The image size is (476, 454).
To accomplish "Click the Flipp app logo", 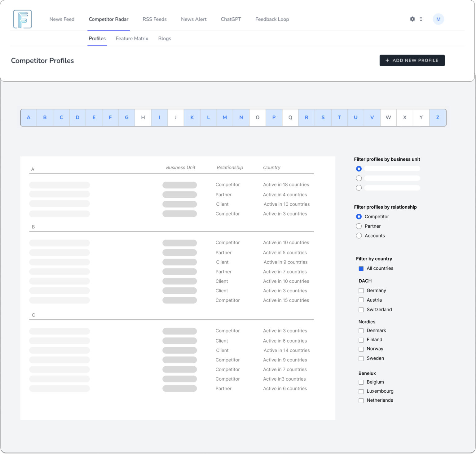I will [22, 19].
